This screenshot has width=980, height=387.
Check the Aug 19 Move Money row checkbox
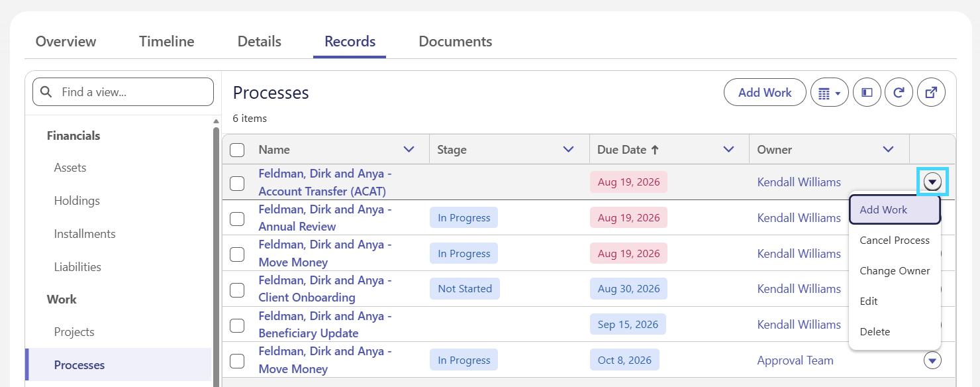(237, 254)
